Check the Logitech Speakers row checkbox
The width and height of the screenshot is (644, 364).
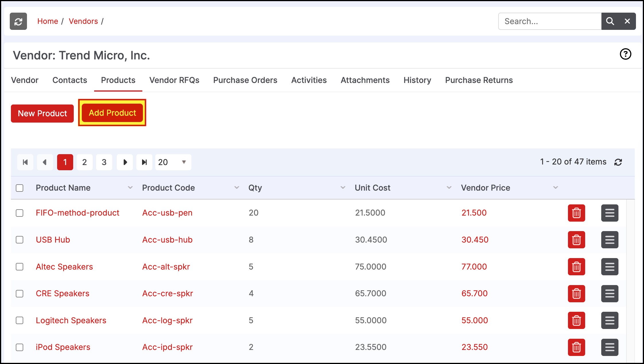[20, 320]
